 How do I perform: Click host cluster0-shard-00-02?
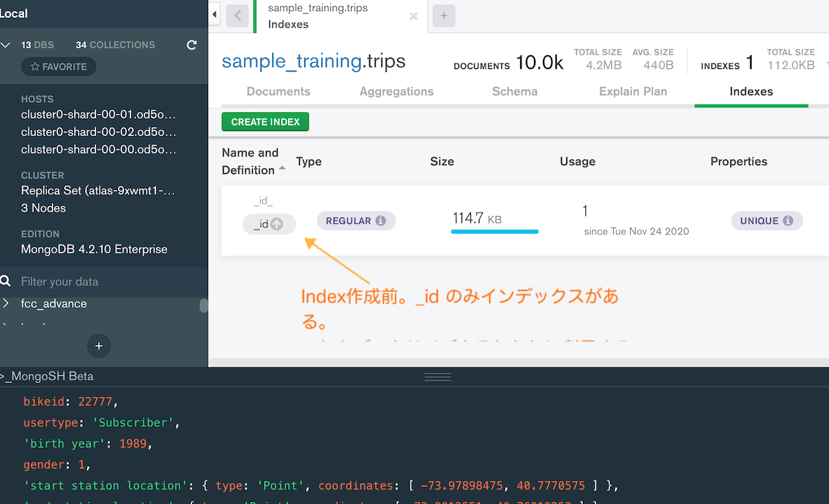pyautogui.click(x=99, y=131)
